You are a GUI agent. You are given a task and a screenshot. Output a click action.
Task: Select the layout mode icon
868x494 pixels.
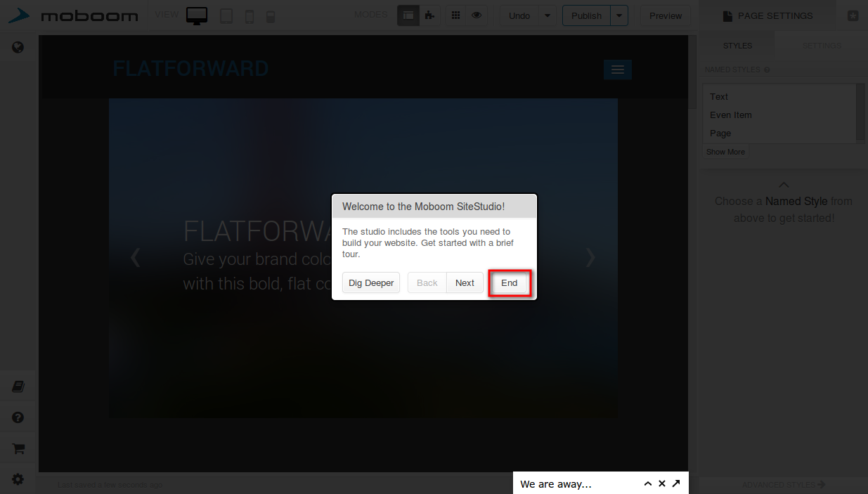[x=408, y=15]
